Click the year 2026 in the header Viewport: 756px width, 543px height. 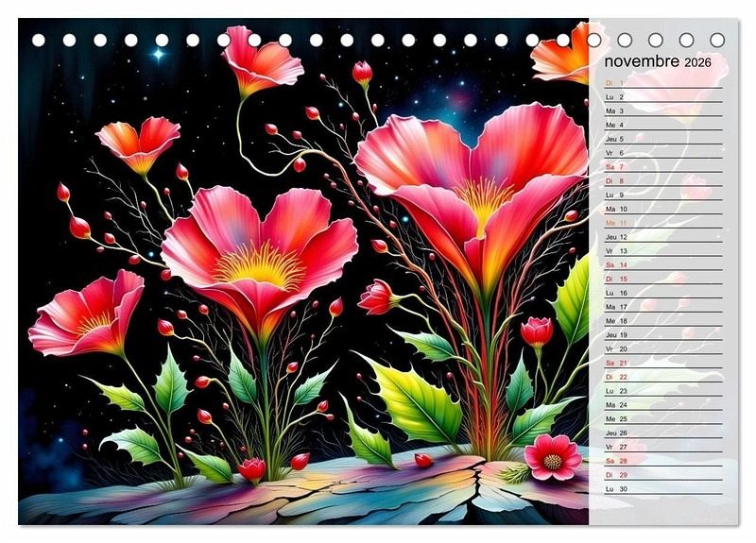pyautogui.click(x=698, y=62)
